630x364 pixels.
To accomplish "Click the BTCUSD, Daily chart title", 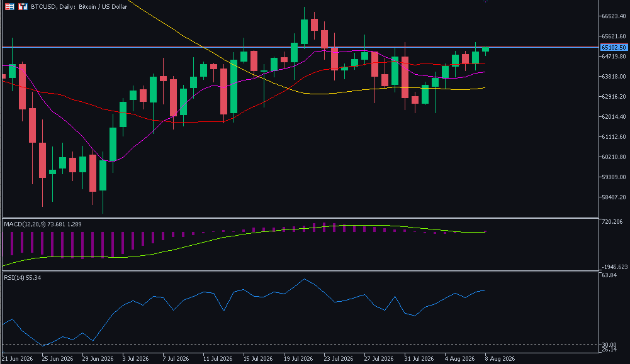I will (79, 6).
